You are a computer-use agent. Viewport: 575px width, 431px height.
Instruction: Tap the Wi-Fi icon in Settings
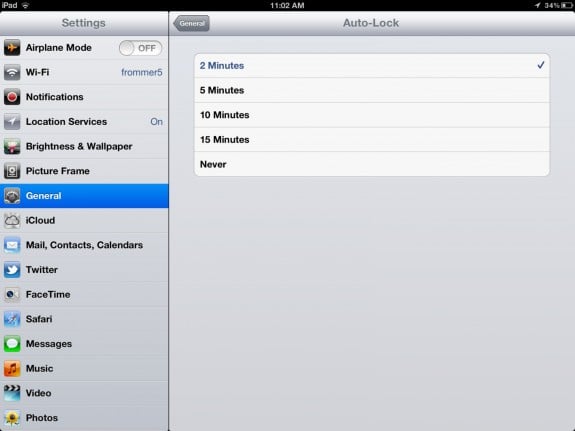(x=12, y=72)
